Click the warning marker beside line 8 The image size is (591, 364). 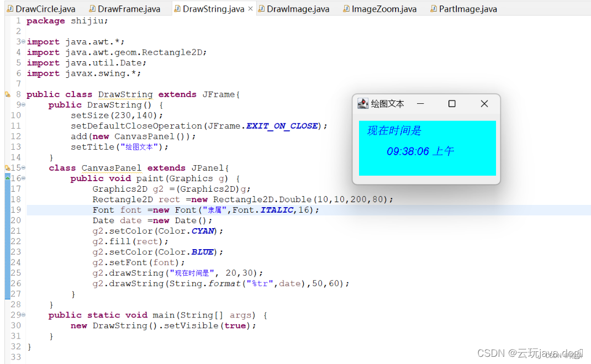click(x=7, y=94)
